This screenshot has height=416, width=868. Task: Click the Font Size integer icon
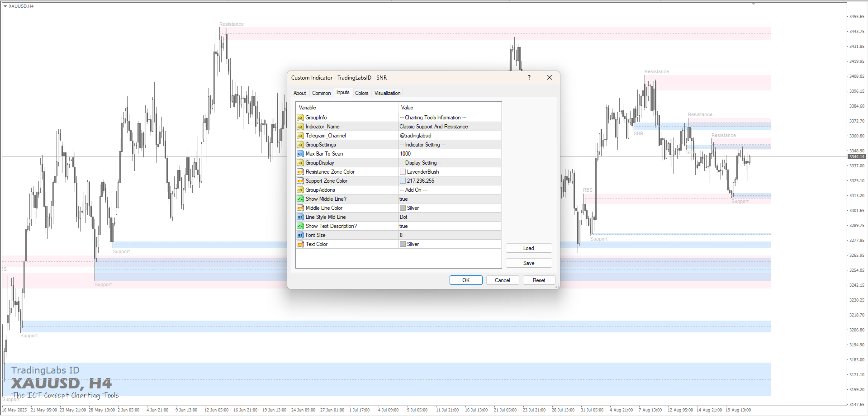click(300, 235)
